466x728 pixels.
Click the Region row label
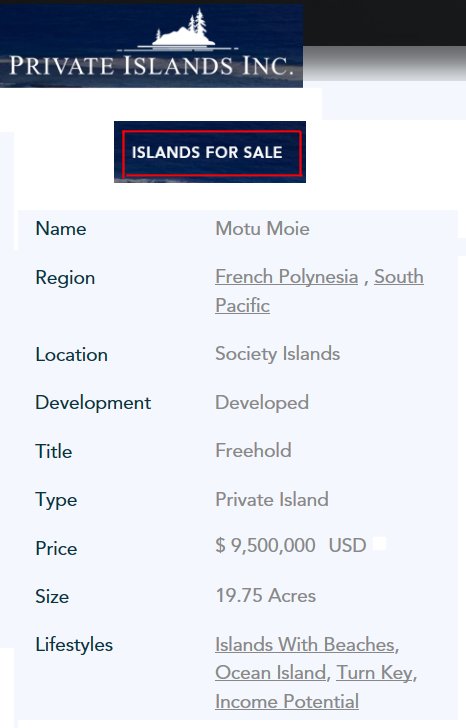[65, 278]
